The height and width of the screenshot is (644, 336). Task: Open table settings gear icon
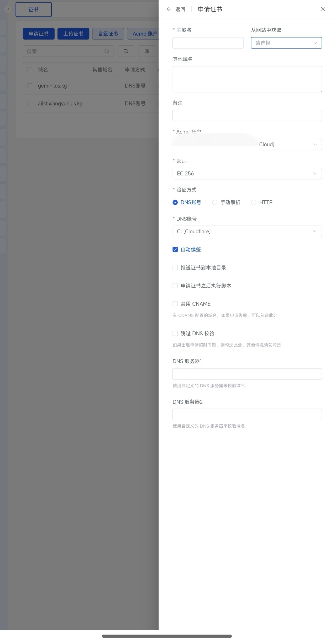coord(147,51)
